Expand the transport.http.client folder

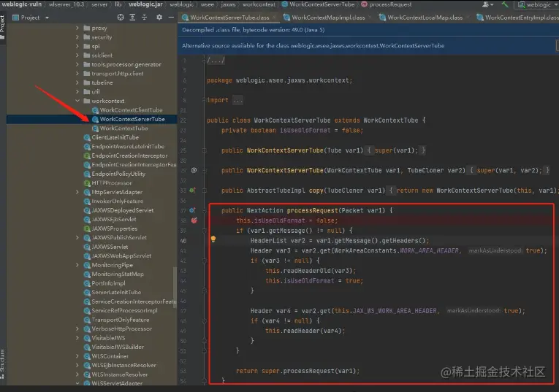point(77,73)
